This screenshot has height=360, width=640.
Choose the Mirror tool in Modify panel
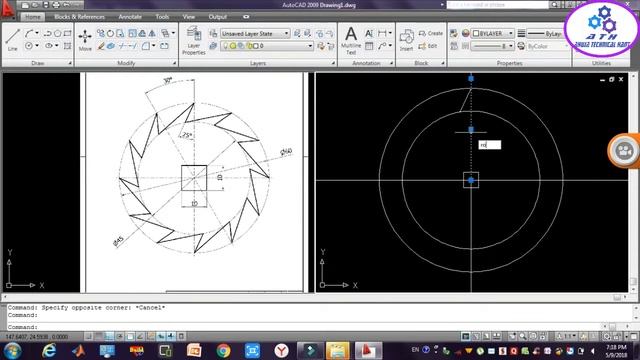(x=152, y=33)
